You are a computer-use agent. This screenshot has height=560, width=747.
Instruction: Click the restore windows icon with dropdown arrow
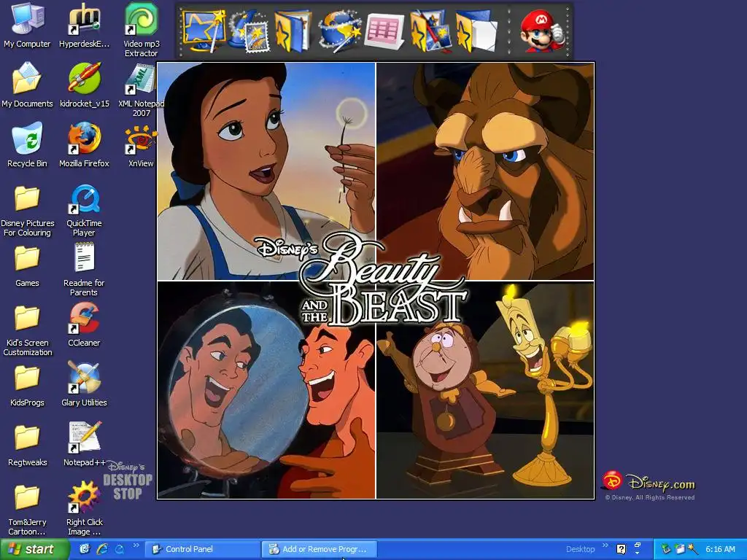click(x=638, y=548)
